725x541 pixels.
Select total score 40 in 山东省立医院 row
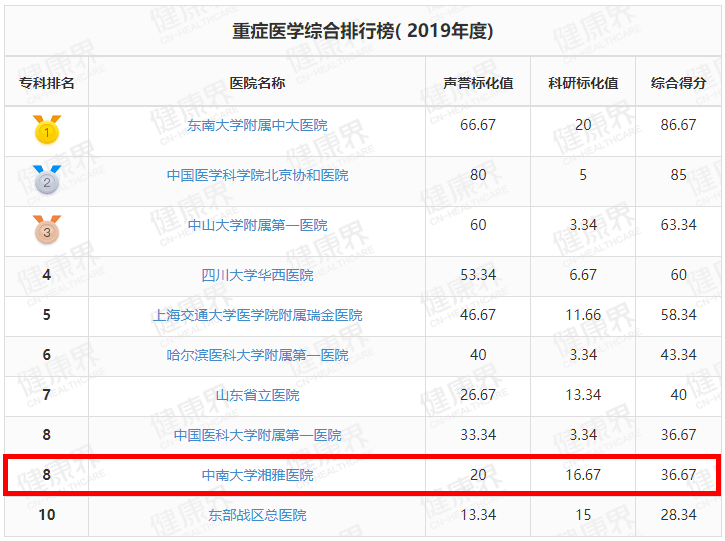pyautogui.click(x=678, y=395)
